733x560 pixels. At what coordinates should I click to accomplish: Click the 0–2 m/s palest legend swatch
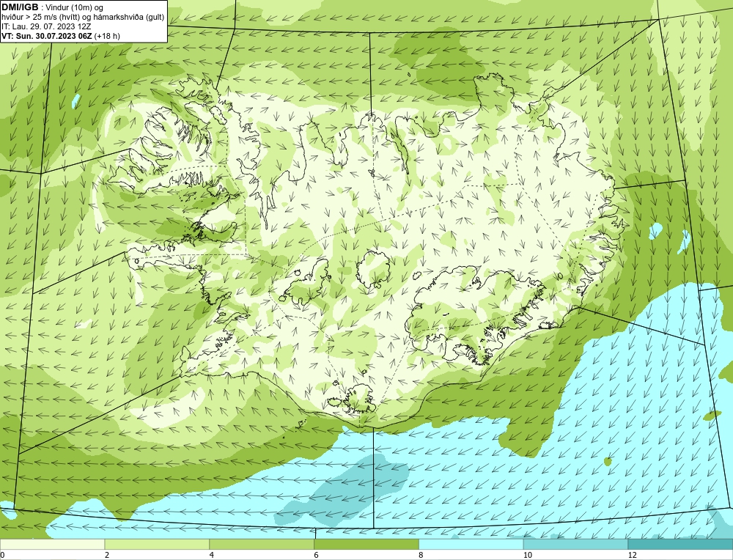[52, 544]
